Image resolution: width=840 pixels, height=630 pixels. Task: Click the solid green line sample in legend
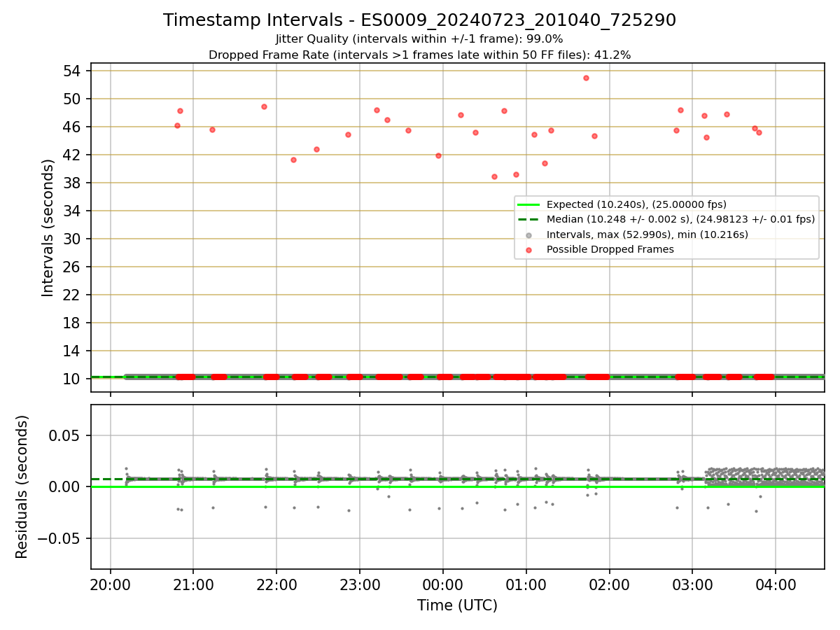pos(528,204)
